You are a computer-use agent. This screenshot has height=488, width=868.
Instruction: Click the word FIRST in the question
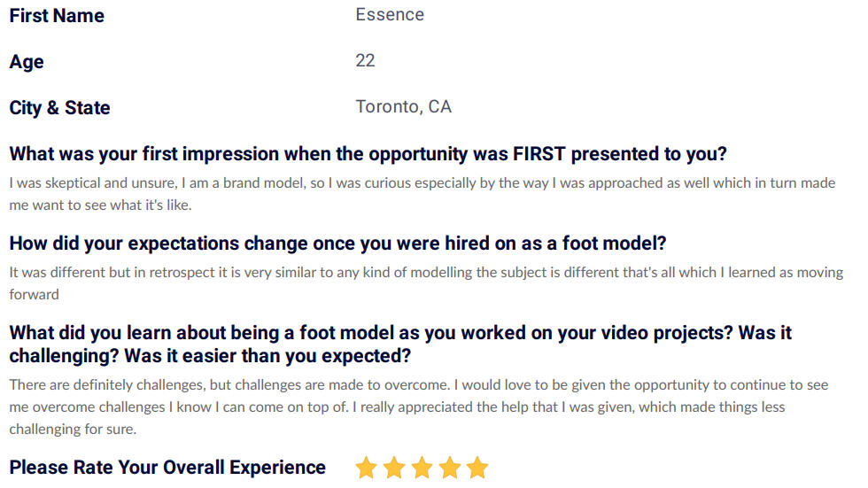539,154
